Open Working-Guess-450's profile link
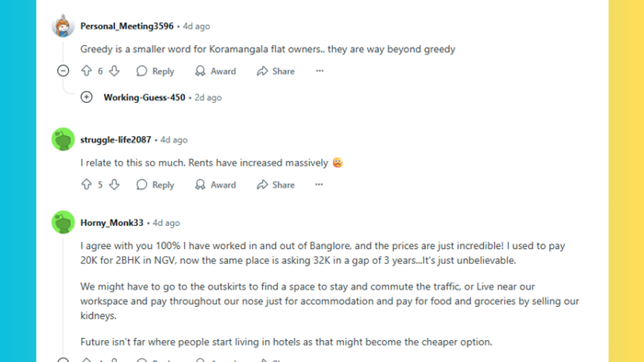The width and height of the screenshot is (644, 362). point(144,97)
